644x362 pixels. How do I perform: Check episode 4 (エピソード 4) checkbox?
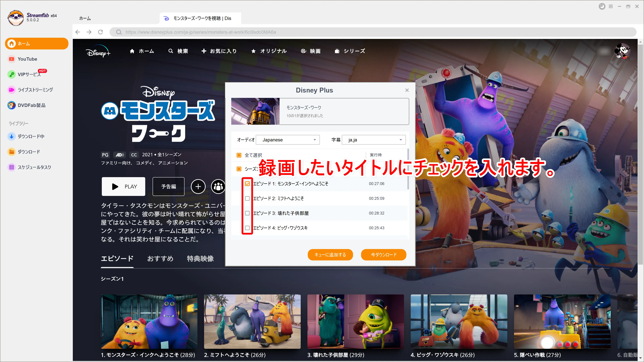click(247, 228)
